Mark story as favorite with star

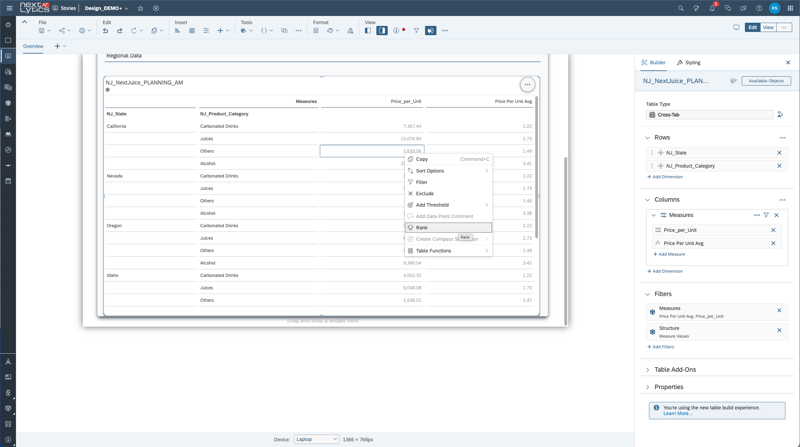[x=140, y=8]
